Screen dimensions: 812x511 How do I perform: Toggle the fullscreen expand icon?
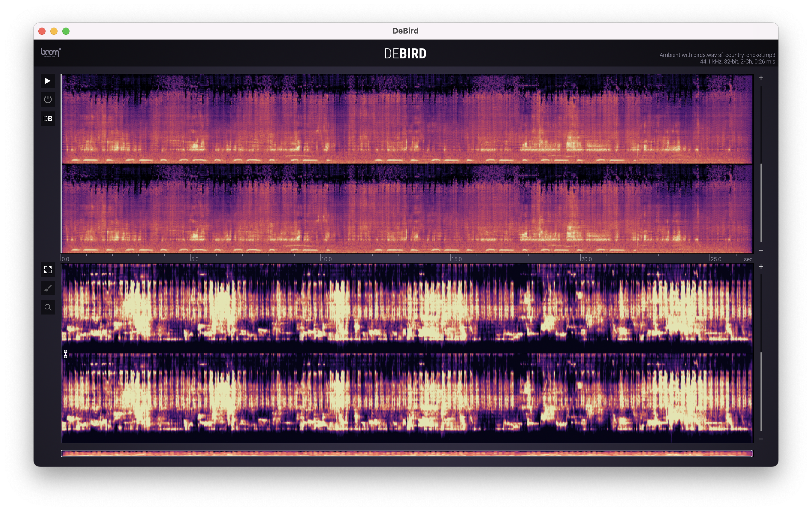pos(48,270)
